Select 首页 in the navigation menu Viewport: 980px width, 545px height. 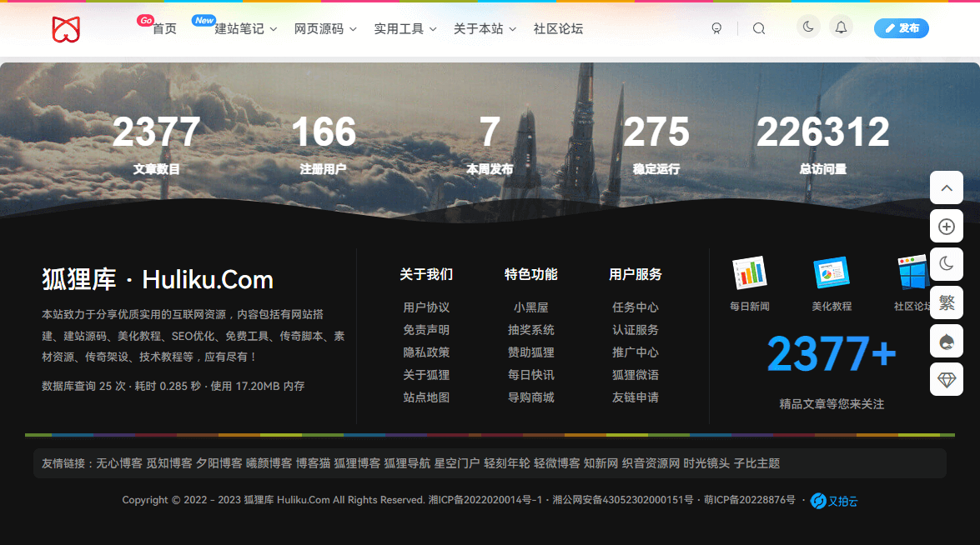163,27
